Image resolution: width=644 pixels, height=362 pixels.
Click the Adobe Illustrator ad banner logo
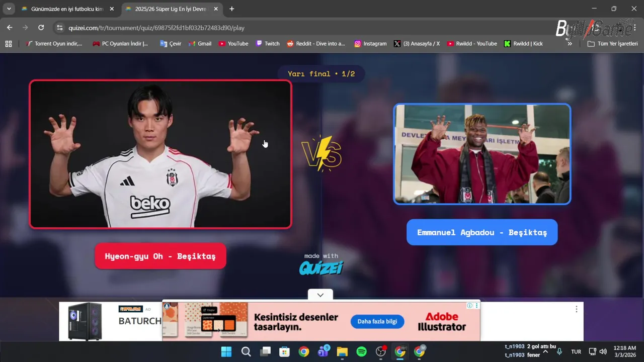point(442,322)
